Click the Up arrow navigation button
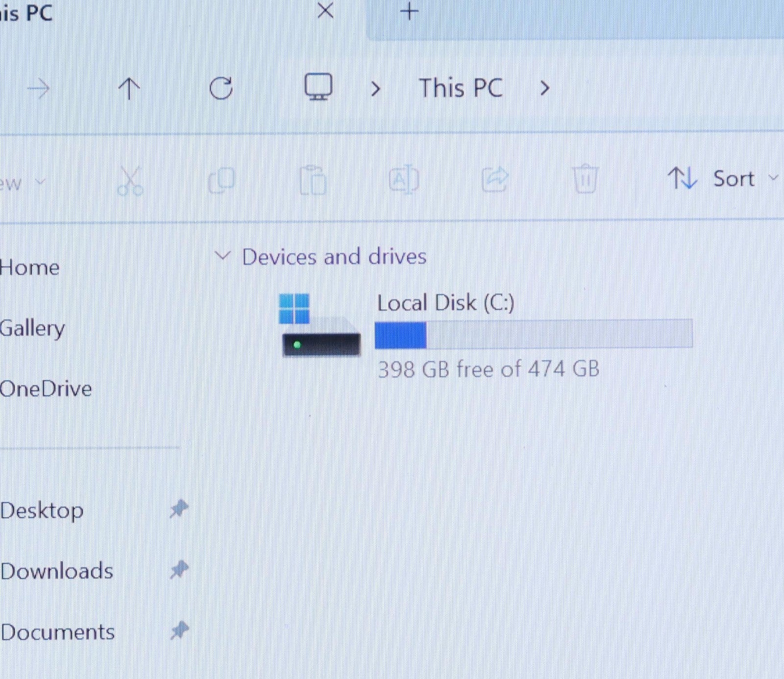The width and height of the screenshot is (784, 679). (x=129, y=89)
